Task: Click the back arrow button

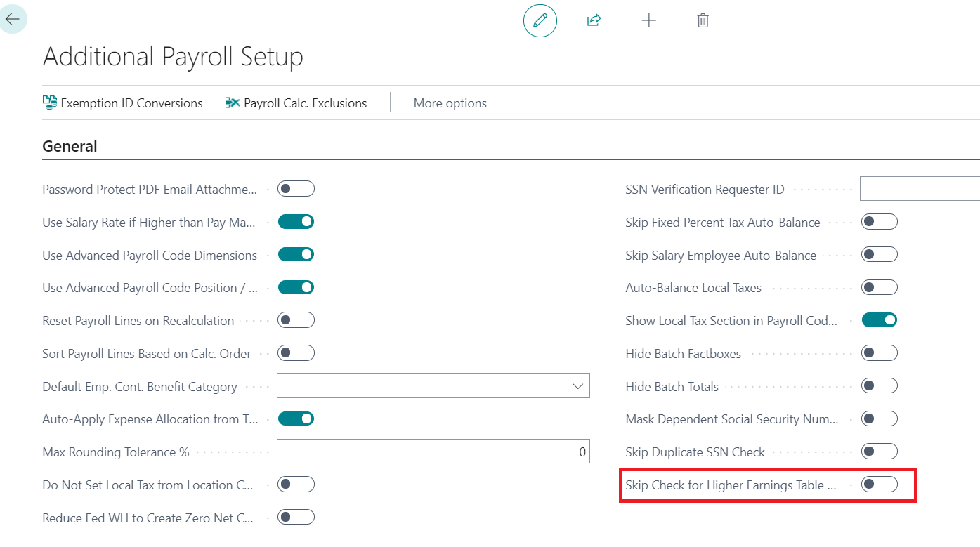Action: [x=12, y=19]
